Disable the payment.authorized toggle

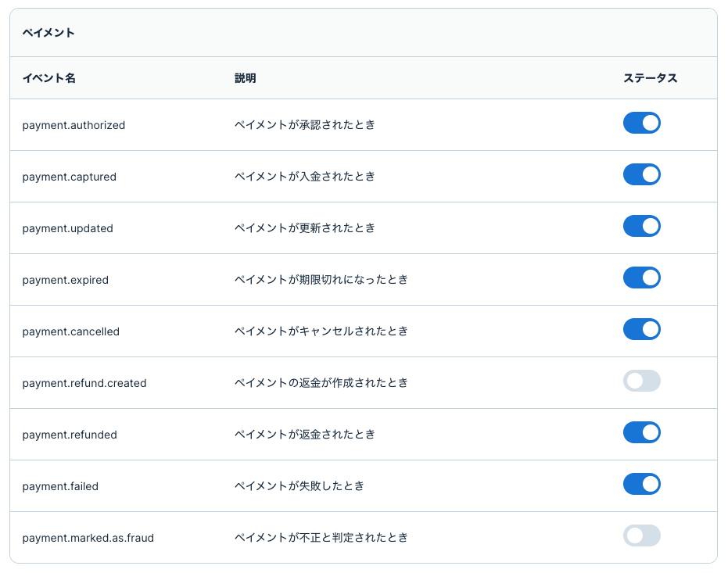tap(642, 123)
